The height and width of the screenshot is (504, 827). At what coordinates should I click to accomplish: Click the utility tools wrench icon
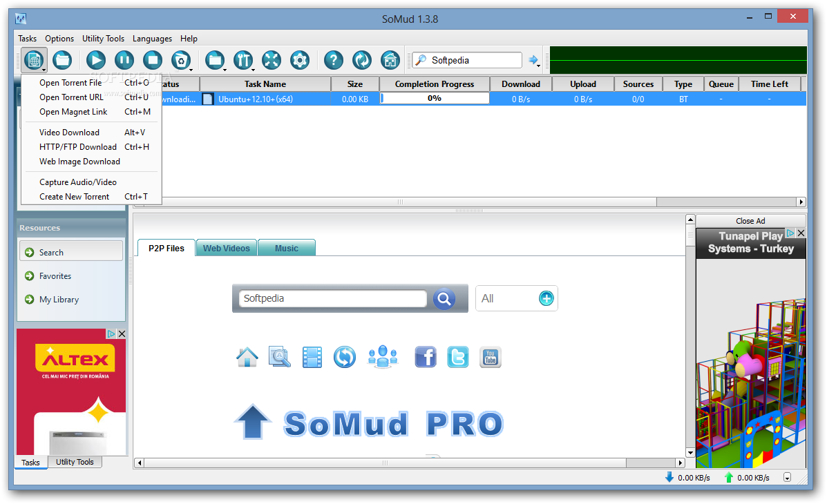(243, 60)
